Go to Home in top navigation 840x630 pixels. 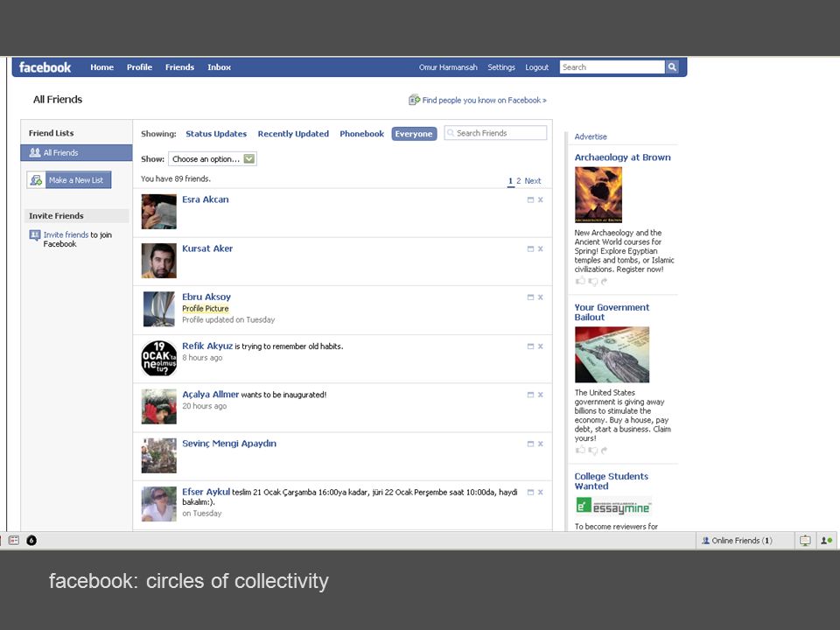[x=101, y=67]
